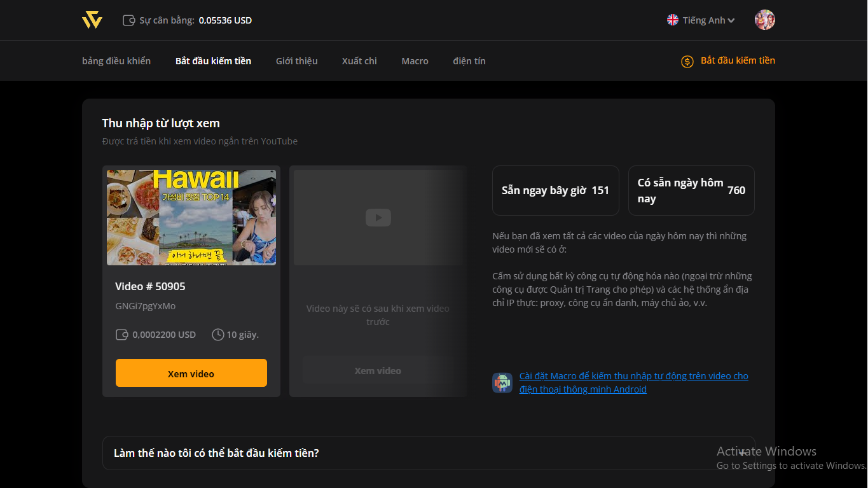Viewport: 868px width, 488px height.
Task: Open the Tiếng Anh language dropdown
Action: tap(703, 20)
